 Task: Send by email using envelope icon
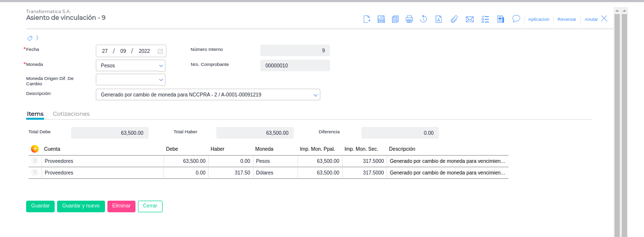coord(469,19)
